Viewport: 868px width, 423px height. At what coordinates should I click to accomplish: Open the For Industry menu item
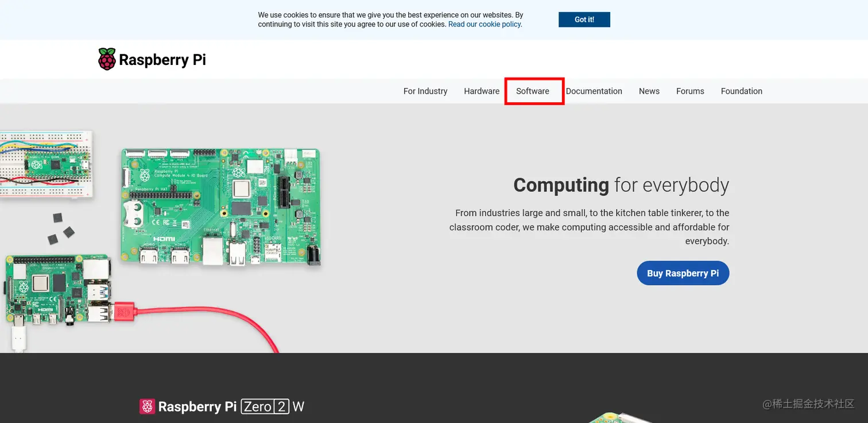[x=425, y=91]
